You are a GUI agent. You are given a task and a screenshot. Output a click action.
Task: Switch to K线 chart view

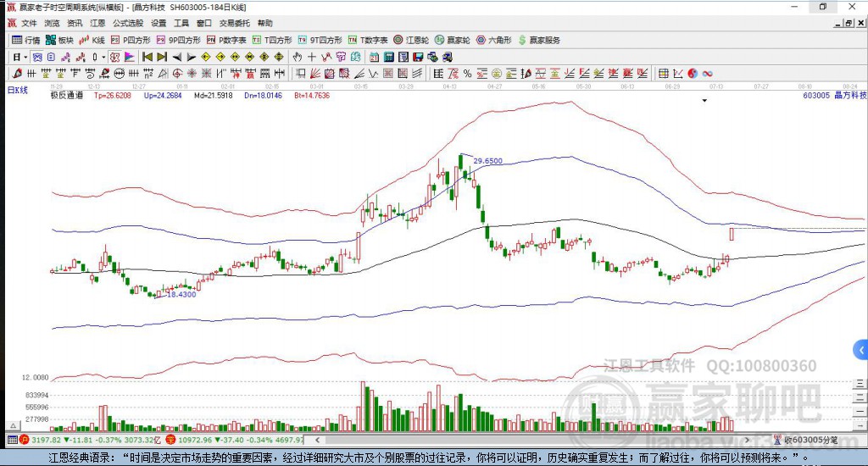92,40
